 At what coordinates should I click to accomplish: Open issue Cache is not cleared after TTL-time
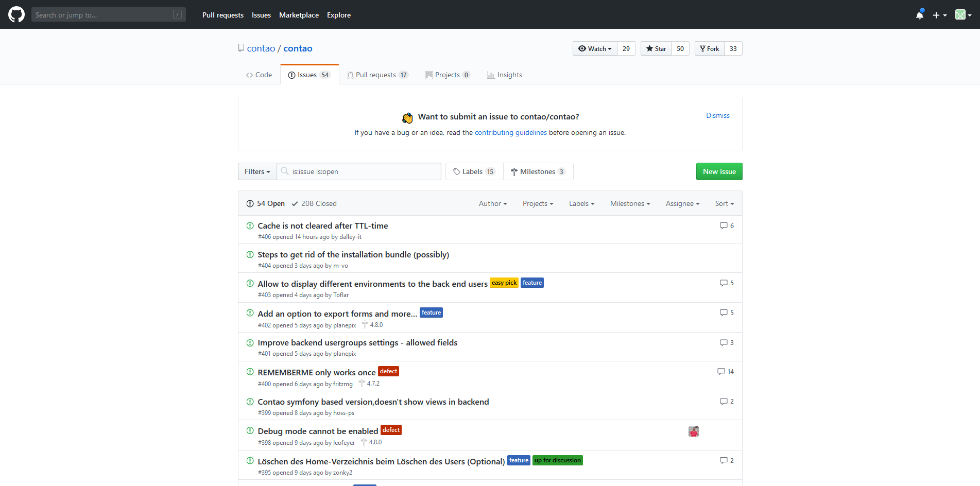pos(323,225)
